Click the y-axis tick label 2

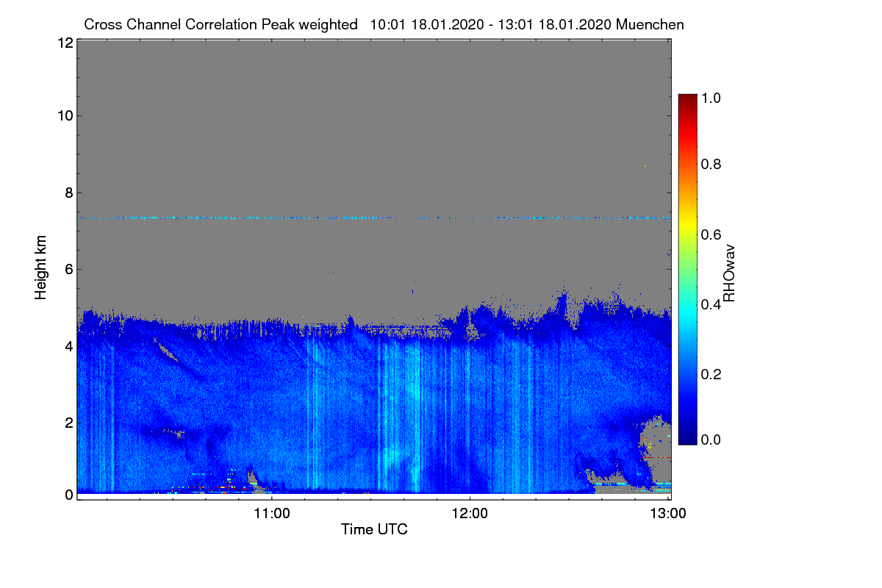coord(69,423)
